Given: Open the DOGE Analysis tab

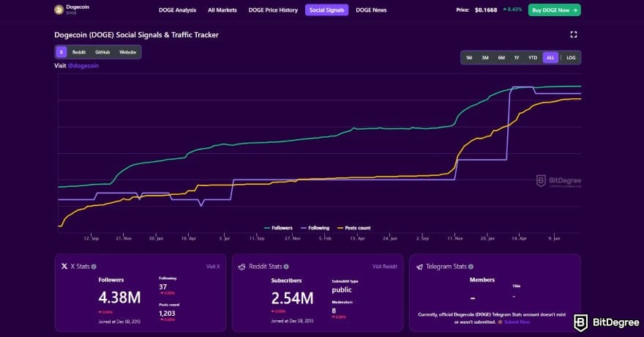Looking at the screenshot, I should 177,10.
